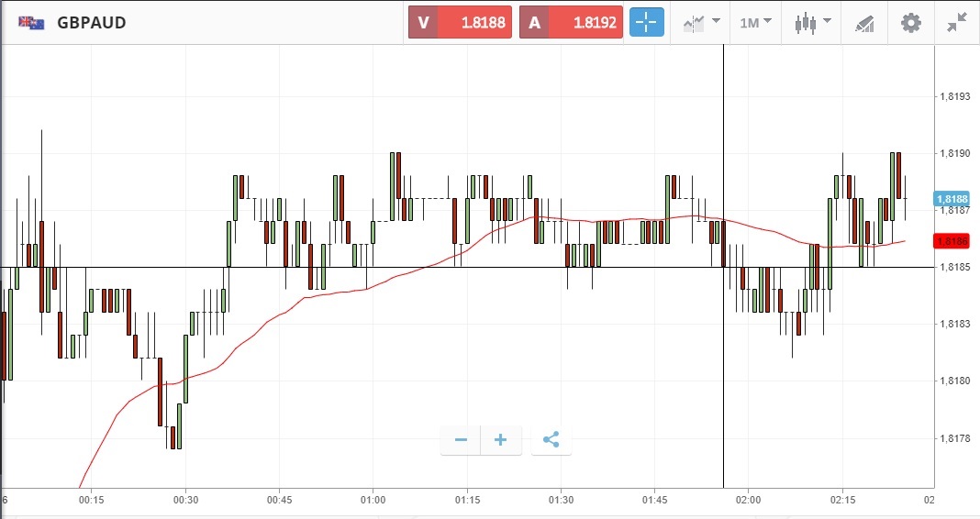Click the GBPAUD symbol name
980x519 pixels.
click(x=92, y=23)
